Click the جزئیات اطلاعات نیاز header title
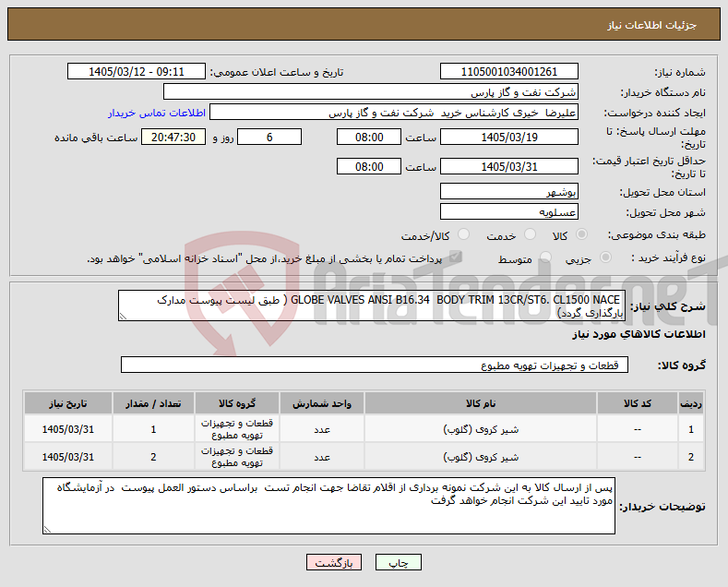 (x=651, y=25)
